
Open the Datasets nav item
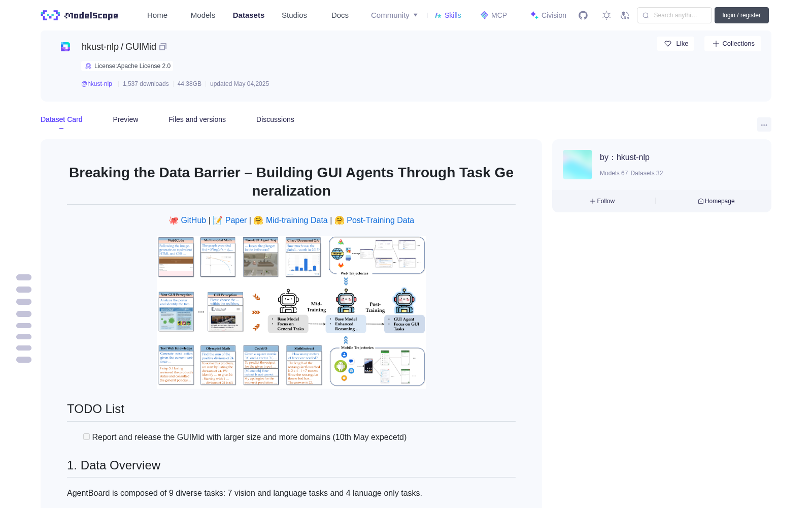pyautogui.click(x=249, y=15)
